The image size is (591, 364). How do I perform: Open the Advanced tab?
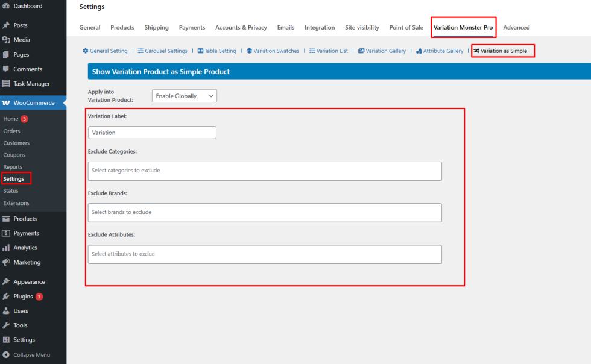(x=516, y=28)
